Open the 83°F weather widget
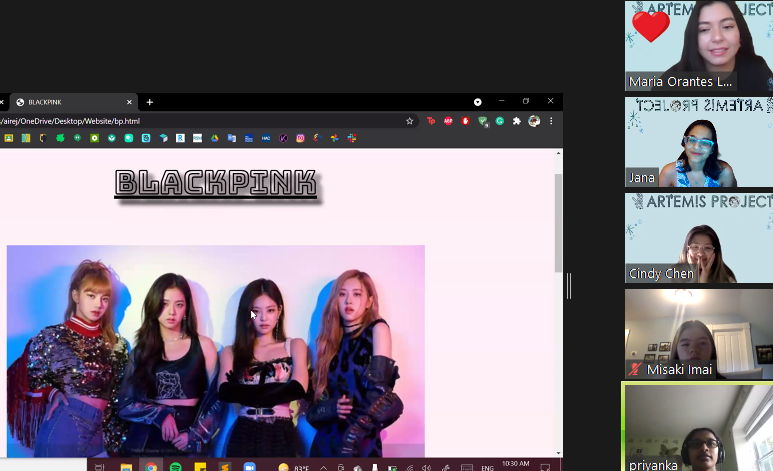Image resolution: width=773 pixels, height=471 pixels. click(294, 467)
